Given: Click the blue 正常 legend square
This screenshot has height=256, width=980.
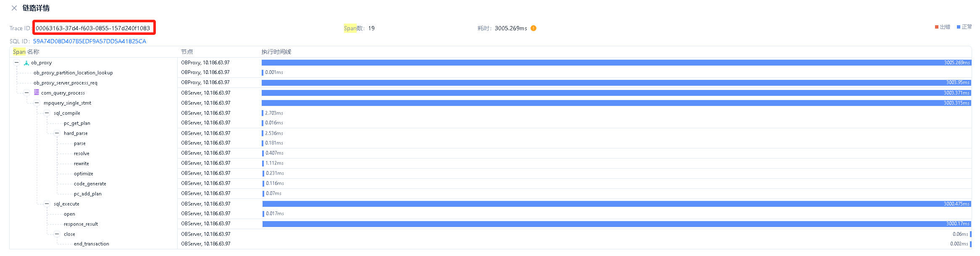Looking at the screenshot, I should [x=959, y=27].
